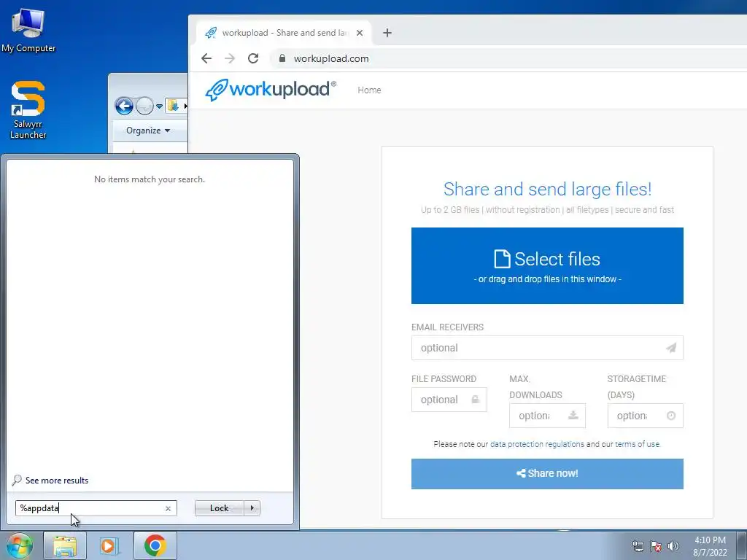Open the terms of use link
747x560 pixels.
[638, 444]
